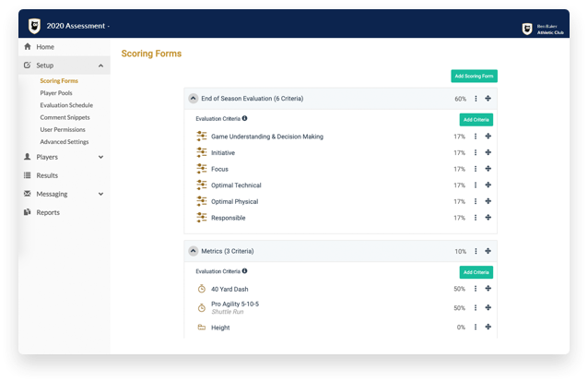The width and height of the screenshot is (588, 382).
Task: Open three-dot menu for End of Season Evaluation
Action: point(476,98)
